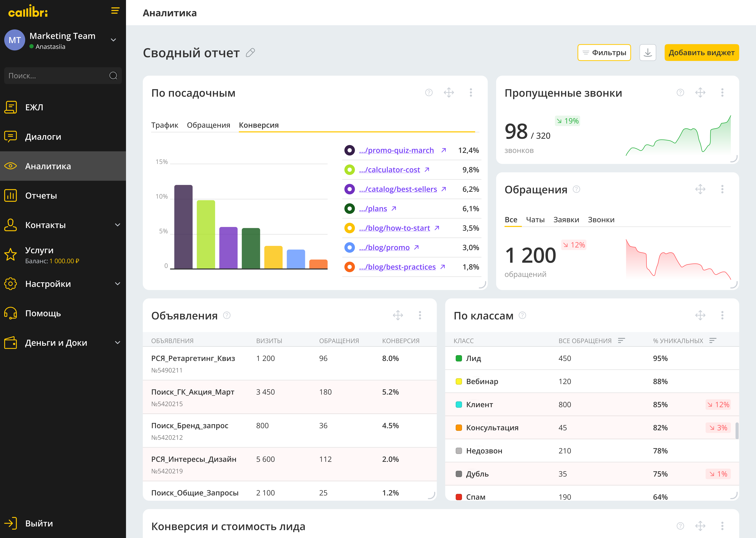Image resolution: width=756 pixels, height=538 pixels.
Task: Click the help icon next to Объявления title
Action: point(227,315)
